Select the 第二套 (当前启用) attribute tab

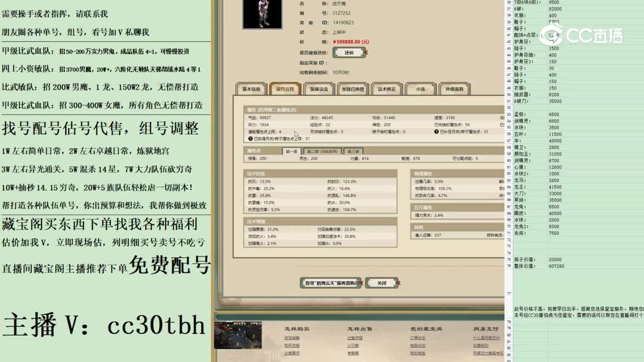click(x=323, y=151)
